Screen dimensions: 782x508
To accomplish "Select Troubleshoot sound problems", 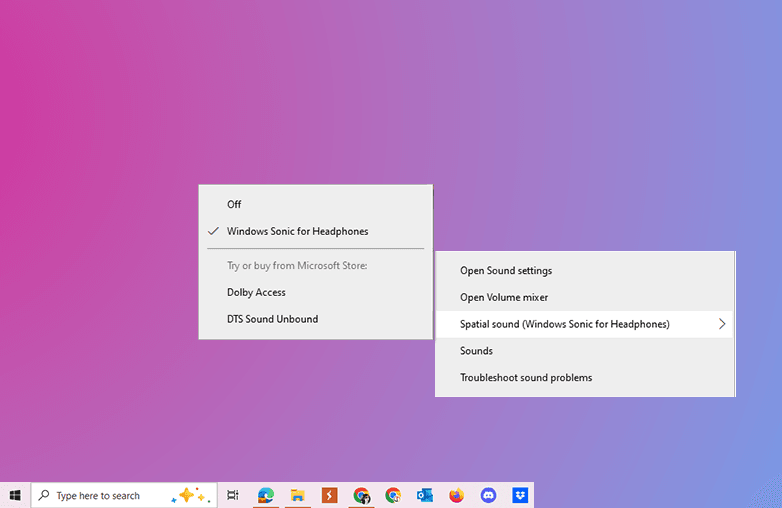I will pyautogui.click(x=585, y=378).
